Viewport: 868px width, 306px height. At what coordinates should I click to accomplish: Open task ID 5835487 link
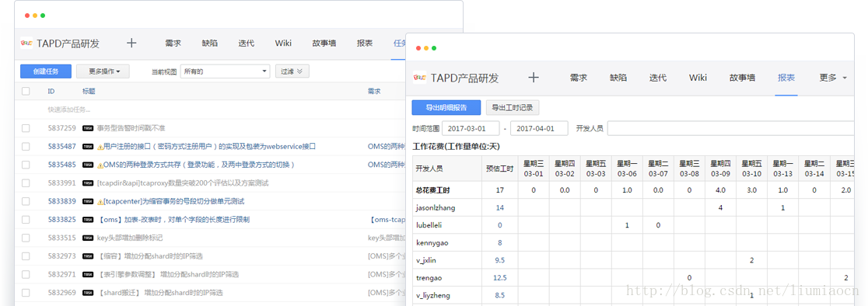click(62, 146)
